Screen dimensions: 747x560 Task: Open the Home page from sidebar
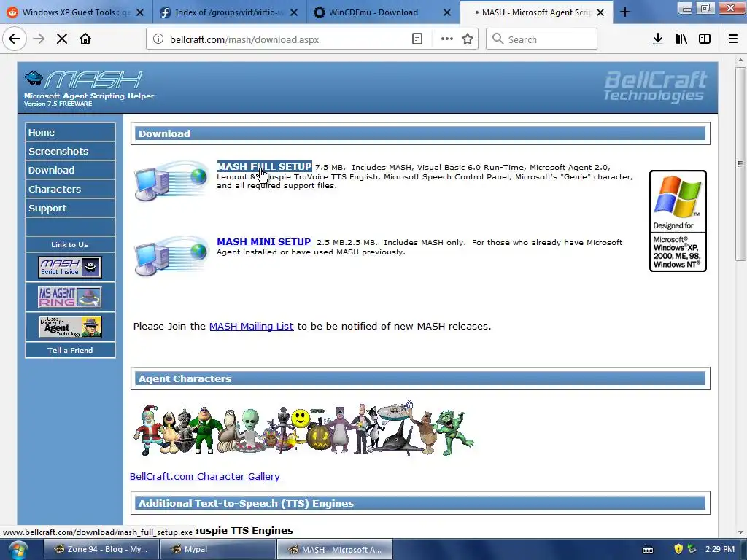tap(70, 133)
